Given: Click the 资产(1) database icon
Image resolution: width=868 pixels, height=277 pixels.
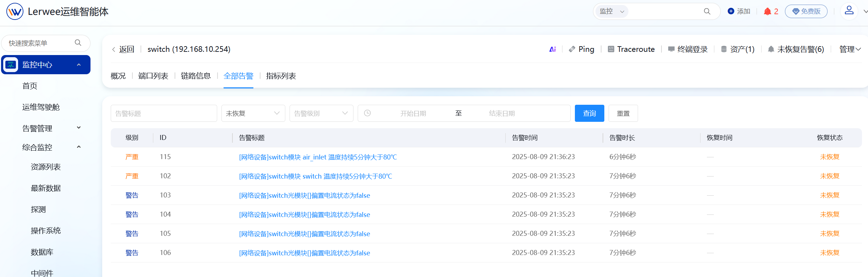Looking at the screenshot, I should pos(724,49).
